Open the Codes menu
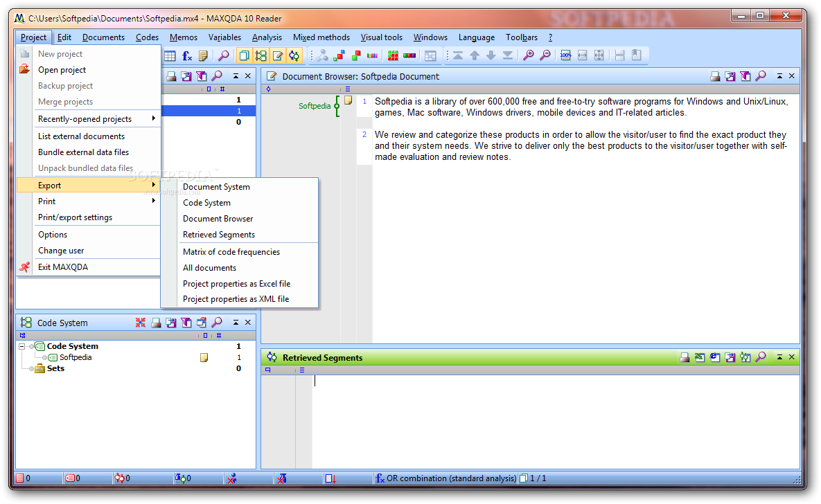The height and width of the screenshot is (504, 821). tap(147, 37)
